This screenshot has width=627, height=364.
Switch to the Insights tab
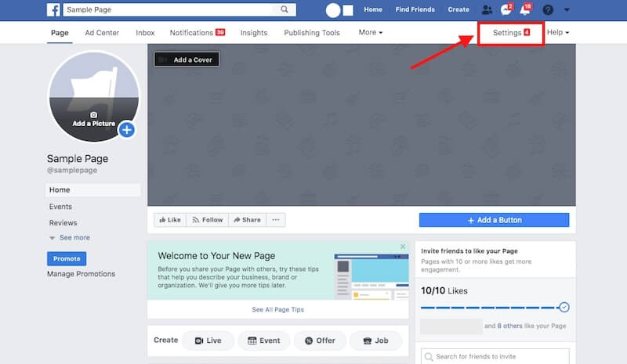tap(253, 33)
